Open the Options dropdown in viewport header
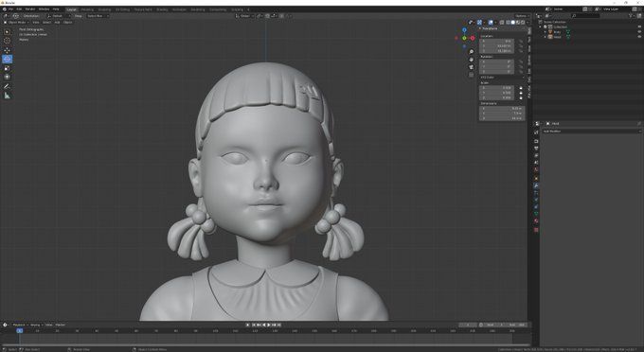Viewport: 644px width, 352px height. [x=522, y=15]
